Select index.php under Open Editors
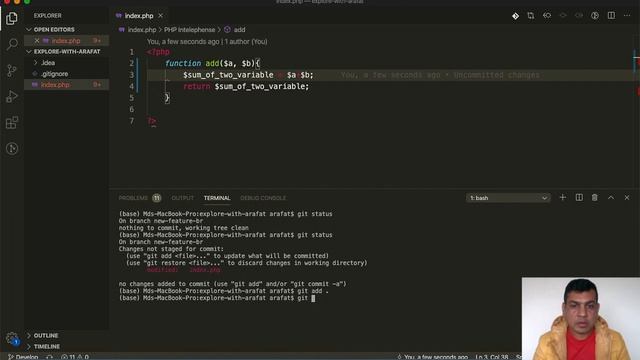 pos(66,41)
